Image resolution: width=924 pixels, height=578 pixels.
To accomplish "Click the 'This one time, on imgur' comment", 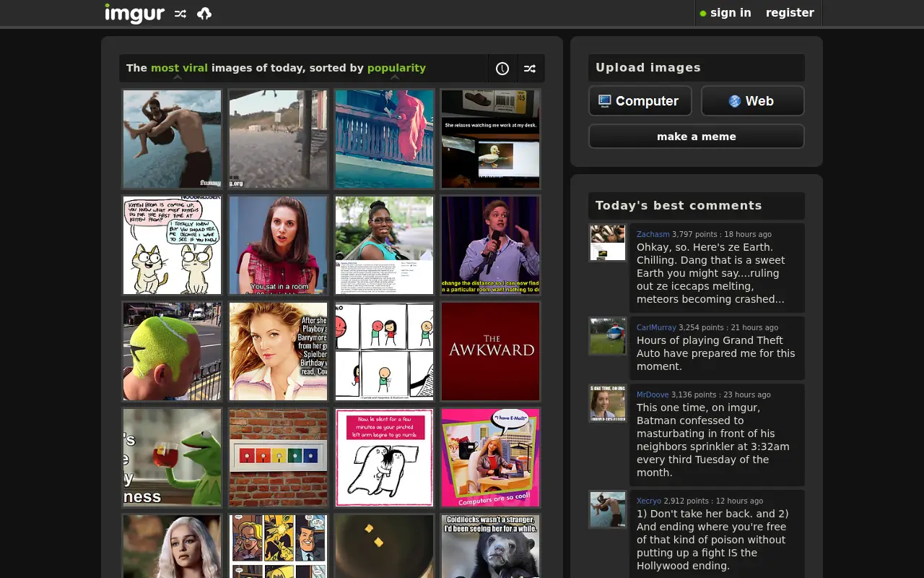I will coord(713,440).
